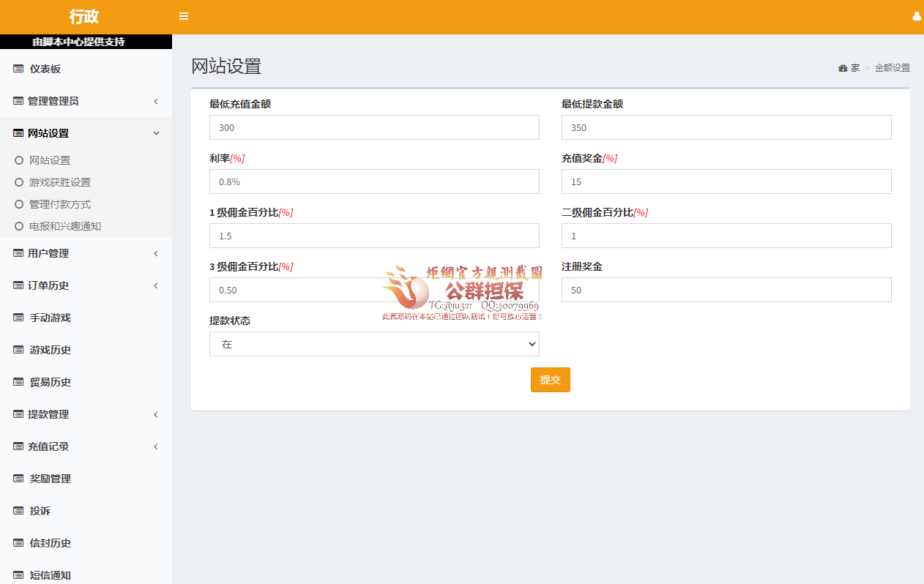Image resolution: width=924 pixels, height=584 pixels.
Task: Click inside the 最低充值金额 input field
Action: (374, 127)
